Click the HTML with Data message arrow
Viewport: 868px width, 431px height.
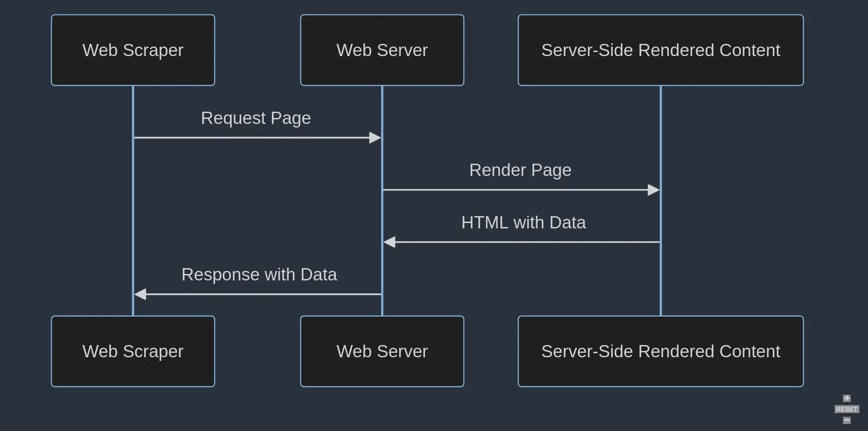(x=524, y=242)
